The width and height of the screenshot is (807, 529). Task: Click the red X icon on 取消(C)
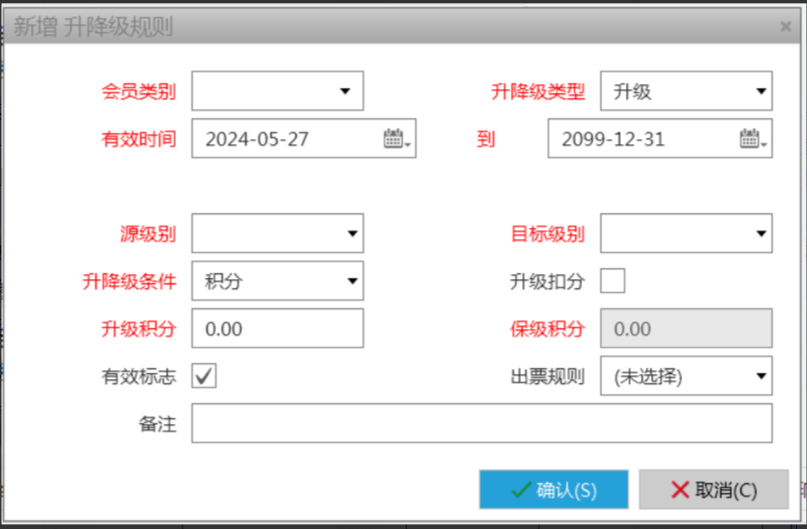(680, 490)
